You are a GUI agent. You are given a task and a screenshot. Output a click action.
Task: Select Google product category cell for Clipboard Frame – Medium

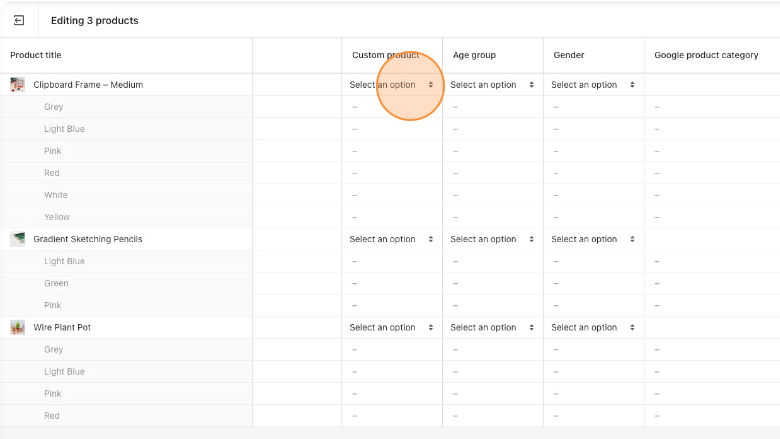point(712,85)
